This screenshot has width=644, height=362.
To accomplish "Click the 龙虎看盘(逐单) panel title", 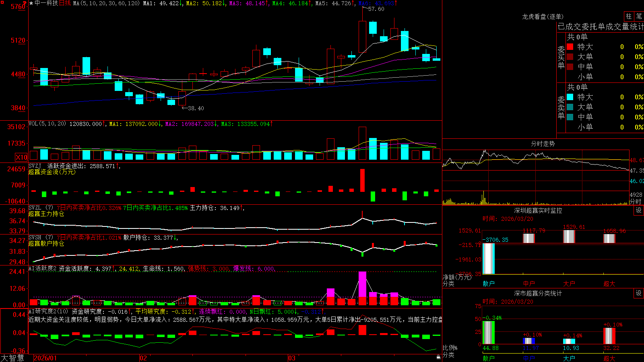I will [543, 16].
